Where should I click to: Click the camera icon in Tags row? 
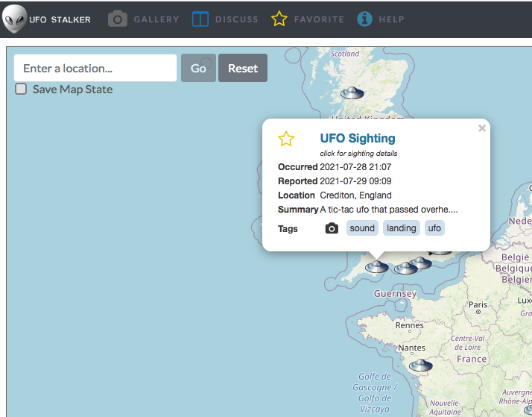[332, 228]
